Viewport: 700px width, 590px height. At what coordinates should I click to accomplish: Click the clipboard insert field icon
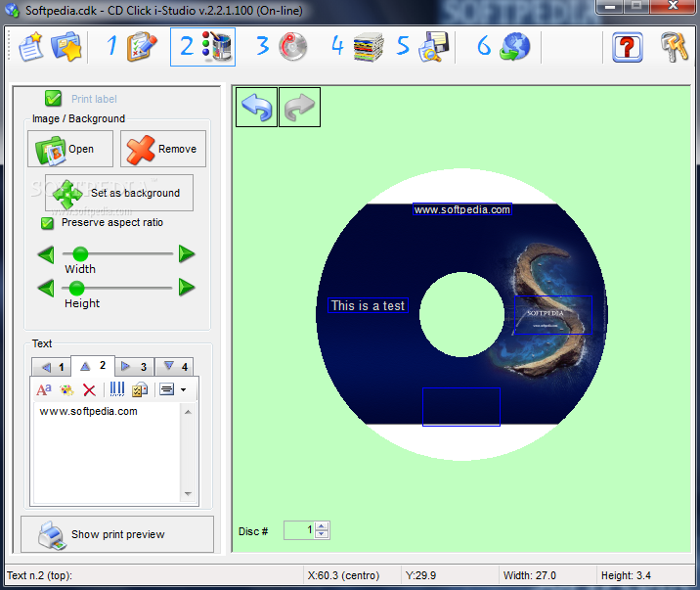coord(140,389)
